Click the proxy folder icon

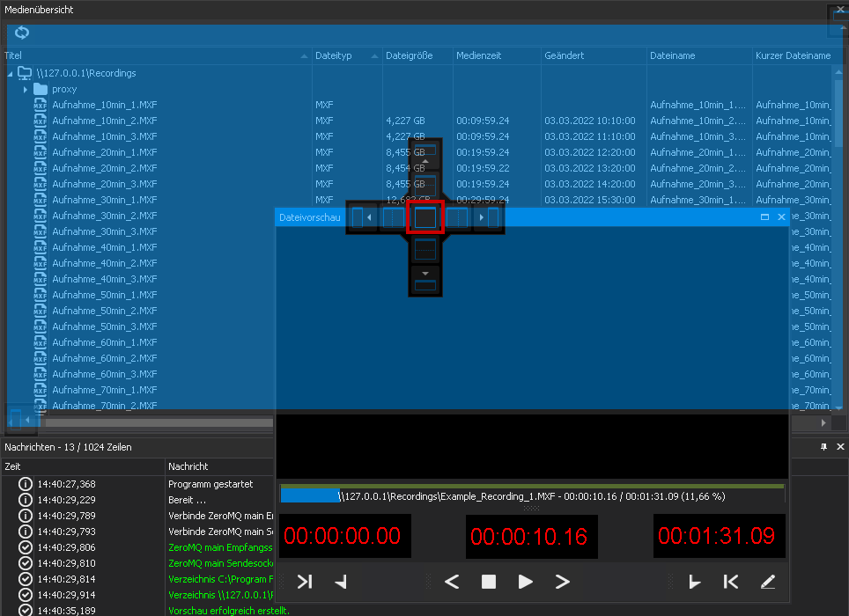41,89
